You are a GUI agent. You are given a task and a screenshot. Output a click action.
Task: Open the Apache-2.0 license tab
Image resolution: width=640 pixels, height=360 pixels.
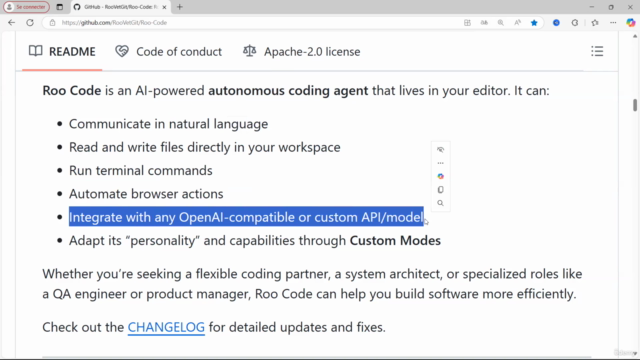(301, 52)
